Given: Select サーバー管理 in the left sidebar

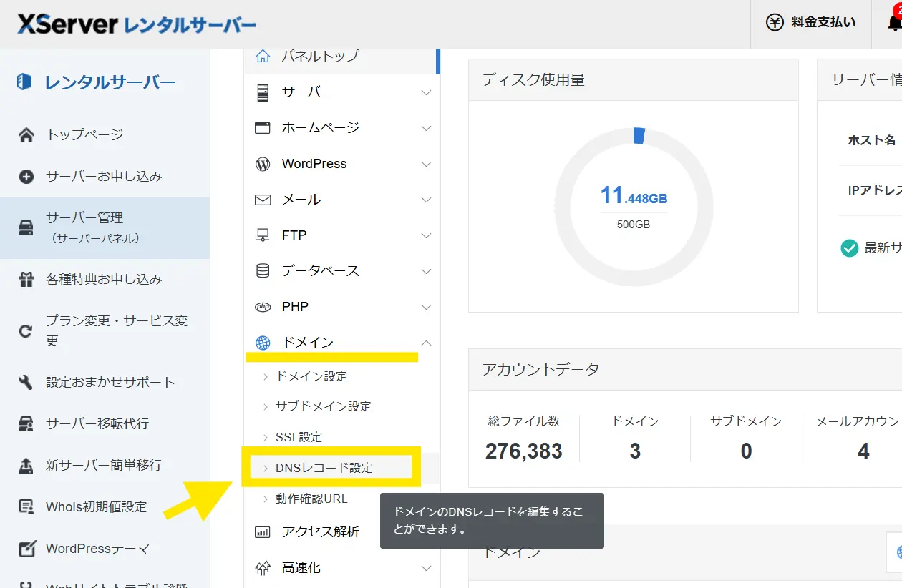Looking at the screenshot, I should coord(84,227).
